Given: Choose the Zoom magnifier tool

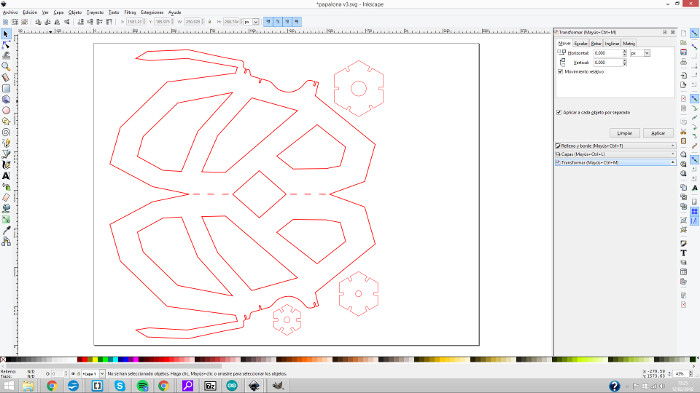Looking at the screenshot, I should click(x=6, y=67).
